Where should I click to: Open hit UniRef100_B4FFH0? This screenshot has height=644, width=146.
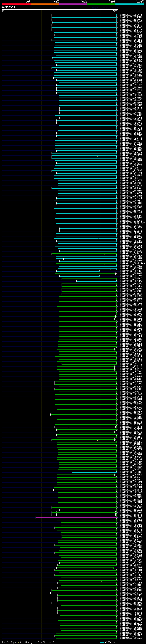(131, 543)
